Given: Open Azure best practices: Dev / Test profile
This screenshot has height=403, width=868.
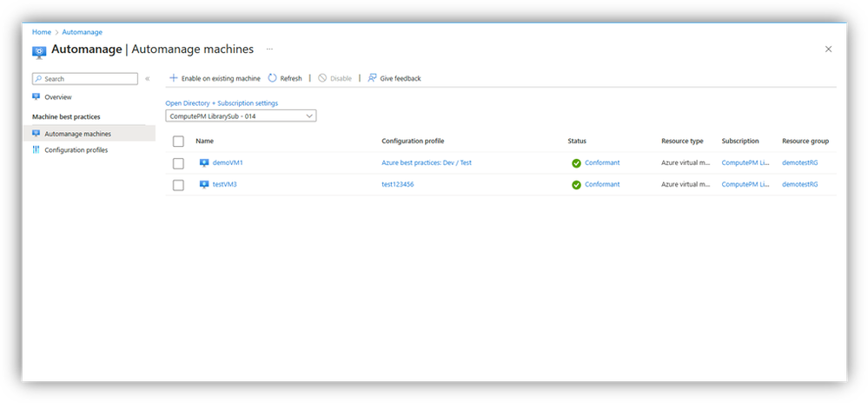Looking at the screenshot, I should [427, 162].
